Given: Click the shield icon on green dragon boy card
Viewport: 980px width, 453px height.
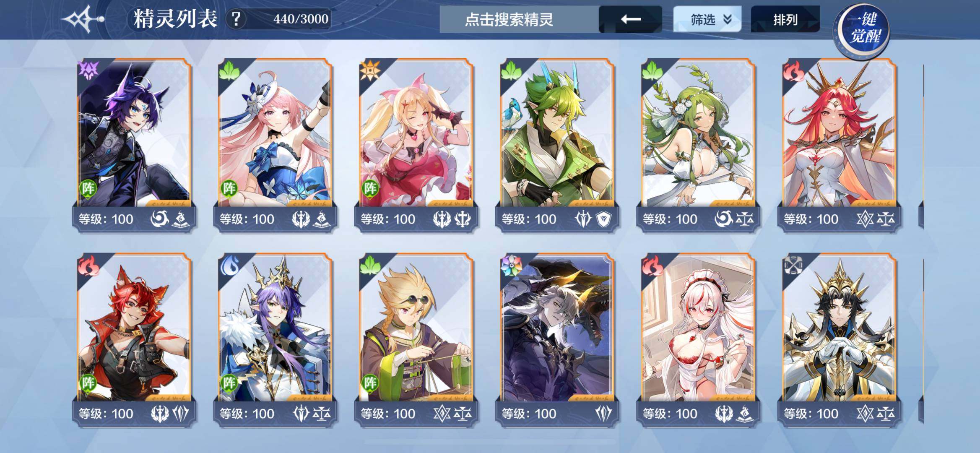Looking at the screenshot, I should tap(603, 219).
